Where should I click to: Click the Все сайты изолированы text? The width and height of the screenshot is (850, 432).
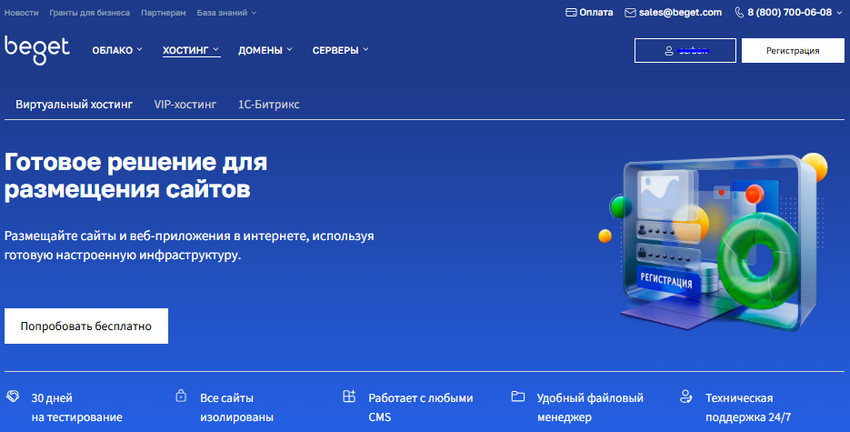click(x=236, y=408)
